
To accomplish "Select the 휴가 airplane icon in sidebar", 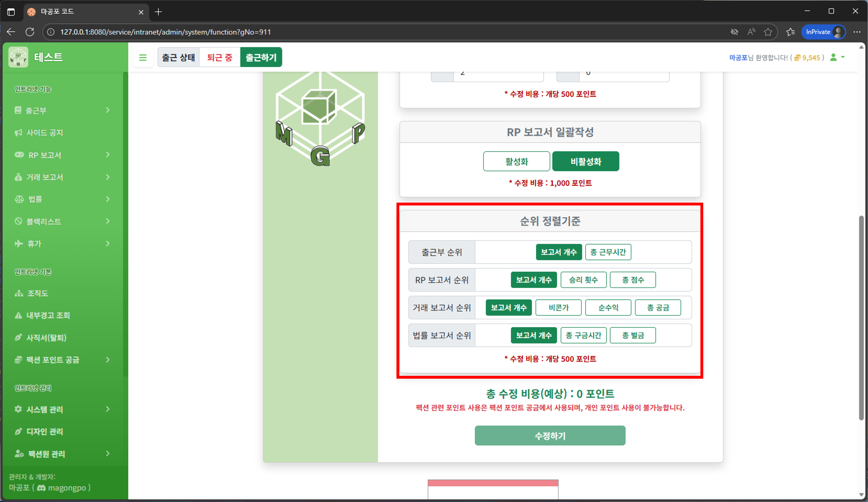I will click(19, 243).
